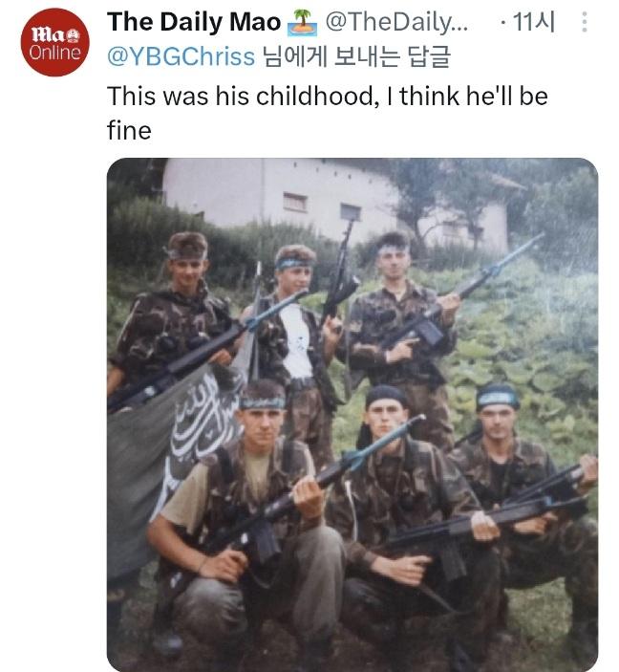The height and width of the screenshot is (672, 619).
Task: Click the 'Online' text inside the avatar
Action: pyautogui.click(x=54, y=53)
